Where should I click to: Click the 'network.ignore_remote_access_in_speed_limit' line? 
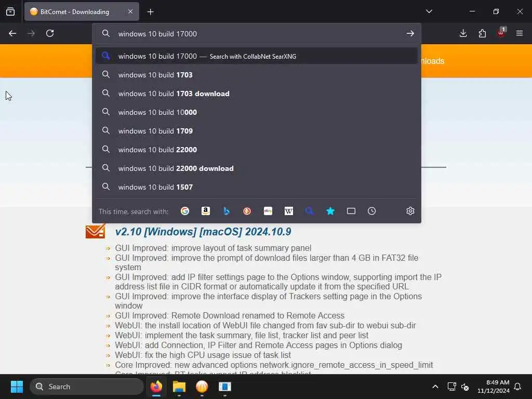coord(274,365)
